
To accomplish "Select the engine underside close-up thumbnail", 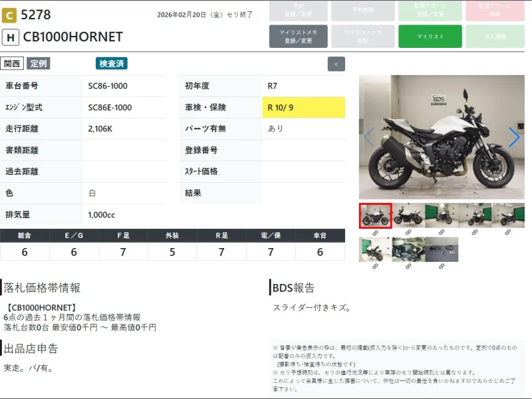I will (x=408, y=249).
